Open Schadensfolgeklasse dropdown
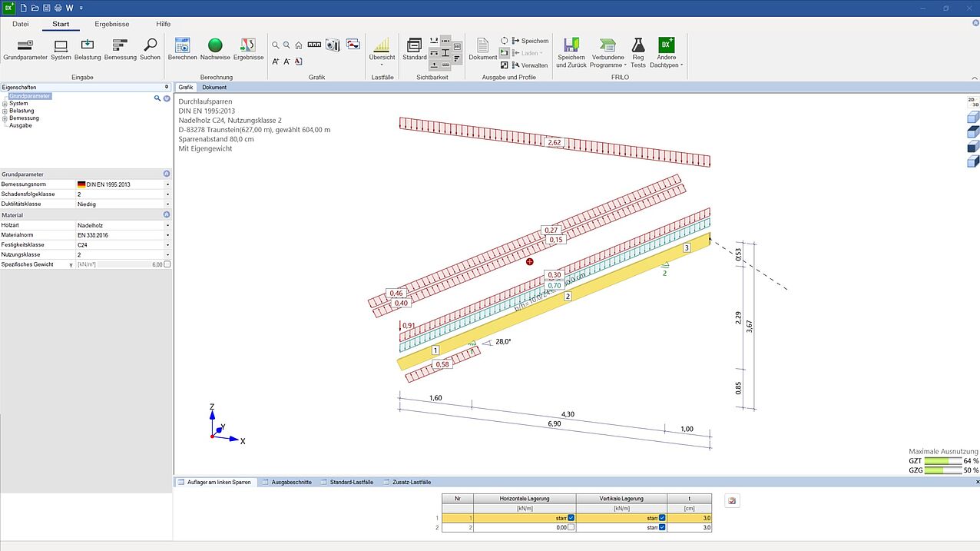Viewport: 980px width, 551px height. coord(167,194)
